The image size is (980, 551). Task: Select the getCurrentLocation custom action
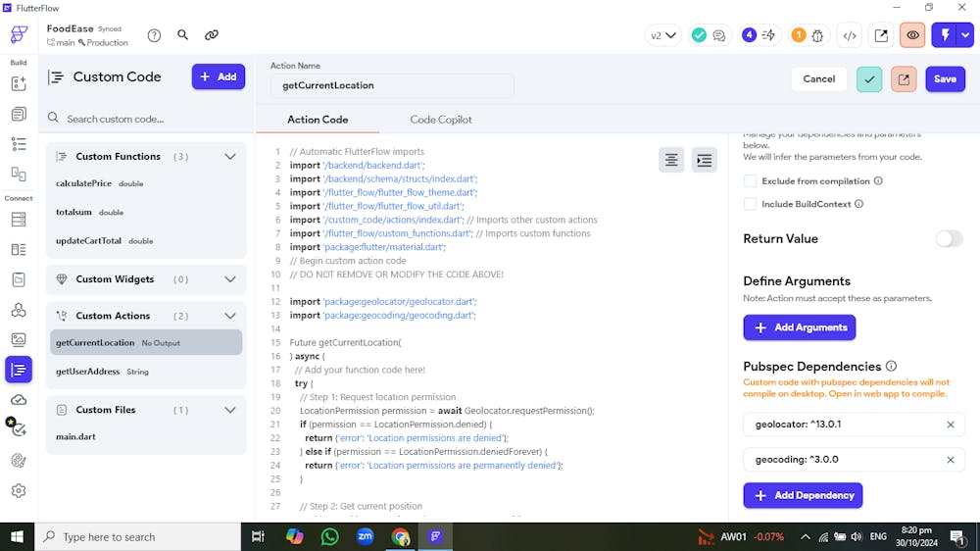click(x=146, y=343)
